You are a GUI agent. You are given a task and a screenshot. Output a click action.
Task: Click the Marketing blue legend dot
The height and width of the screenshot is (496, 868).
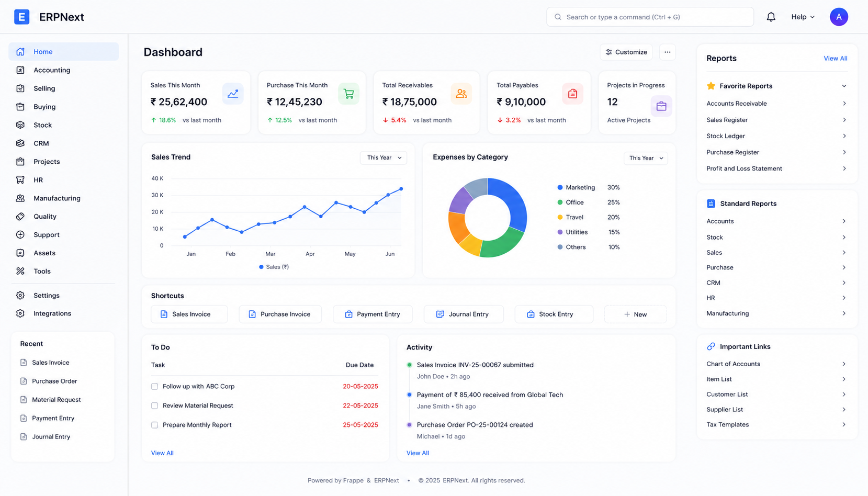(x=560, y=187)
